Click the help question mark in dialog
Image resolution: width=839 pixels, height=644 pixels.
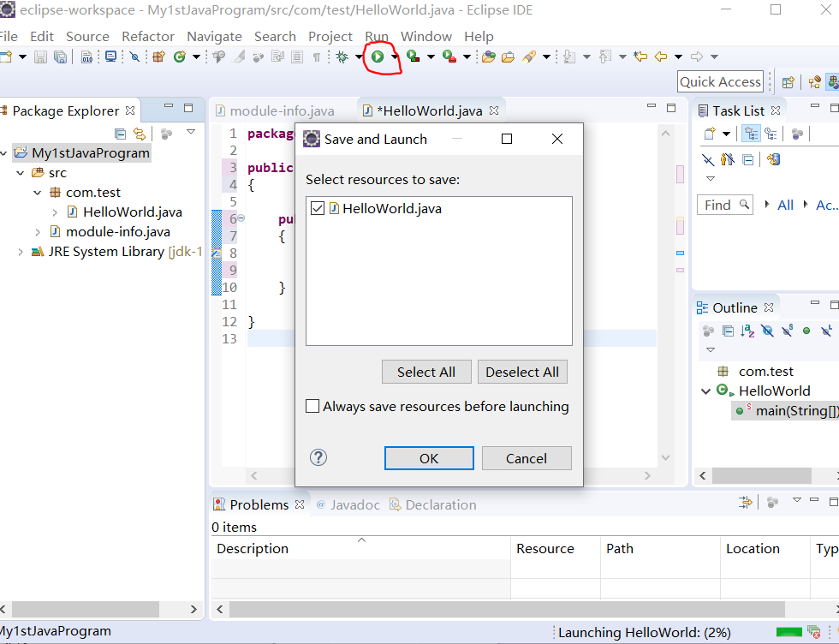pos(318,457)
